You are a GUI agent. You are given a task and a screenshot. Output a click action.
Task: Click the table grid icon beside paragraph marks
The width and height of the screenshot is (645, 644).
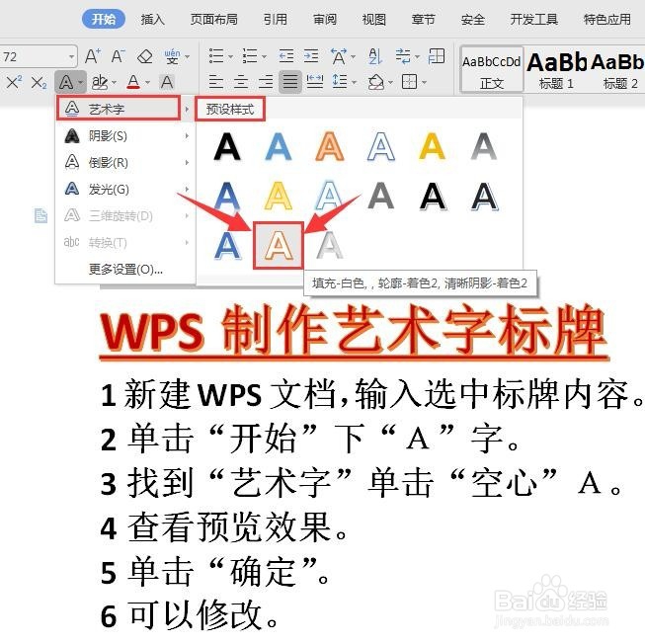pos(436,56)
